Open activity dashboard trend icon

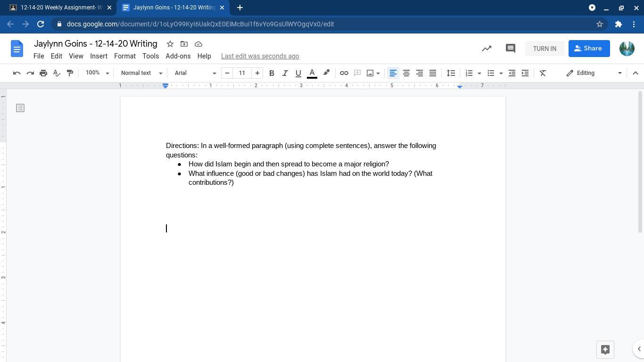pos(487,49)
